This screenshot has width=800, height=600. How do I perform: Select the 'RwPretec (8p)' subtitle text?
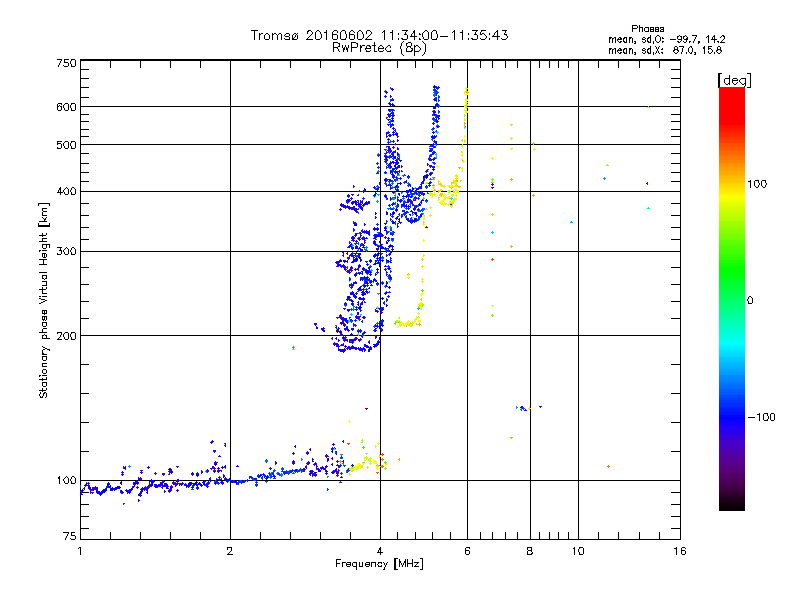click(x=379, y=48)
